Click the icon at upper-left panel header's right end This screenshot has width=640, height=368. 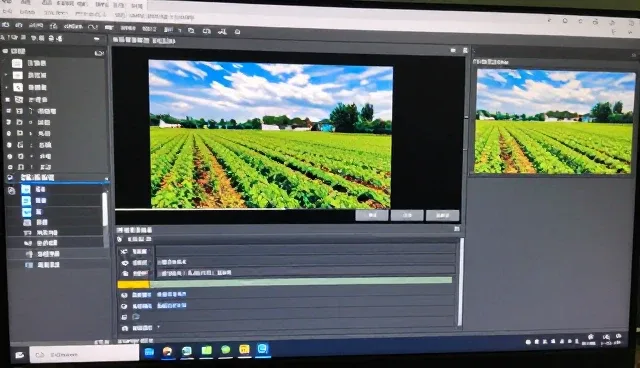point(99,53)
